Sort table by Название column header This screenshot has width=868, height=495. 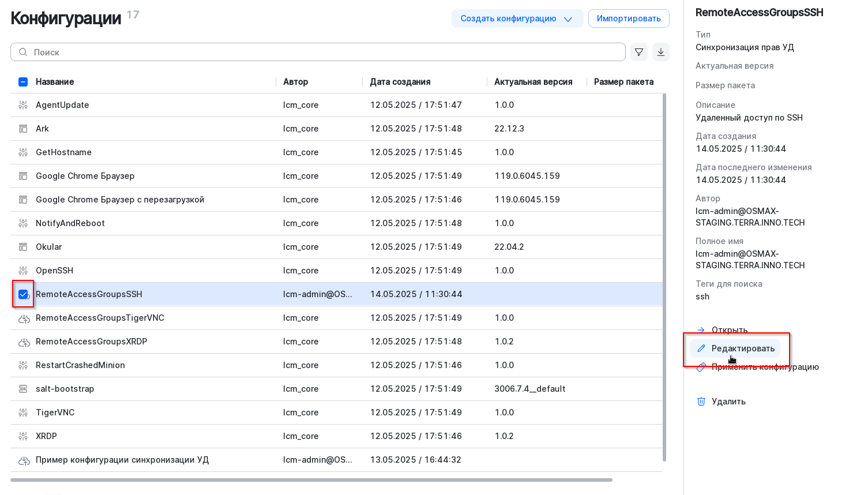coord(55,82)
